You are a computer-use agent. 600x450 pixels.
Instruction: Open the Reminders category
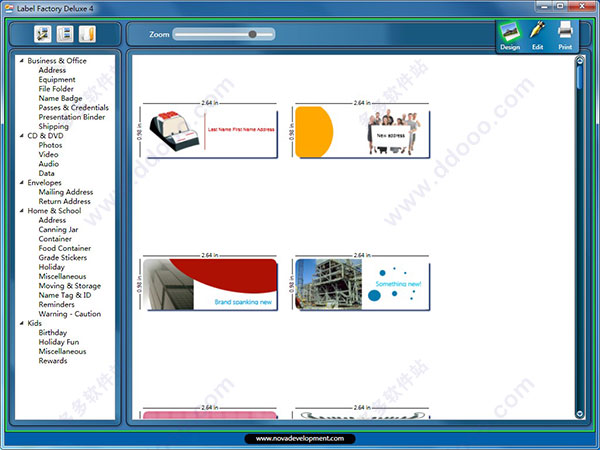(x=57, y=305)
